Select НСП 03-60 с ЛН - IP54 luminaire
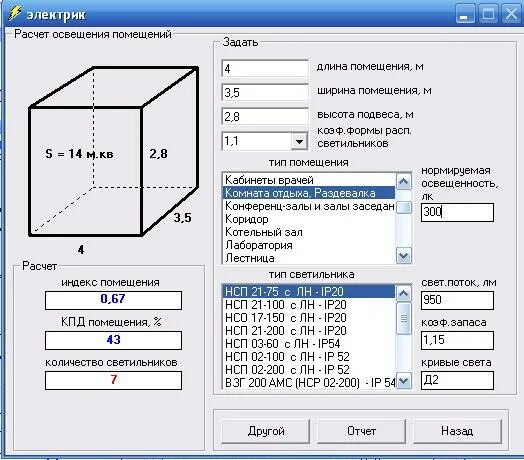The width and height of the screenshot is (524, 460). pos(308,344)
